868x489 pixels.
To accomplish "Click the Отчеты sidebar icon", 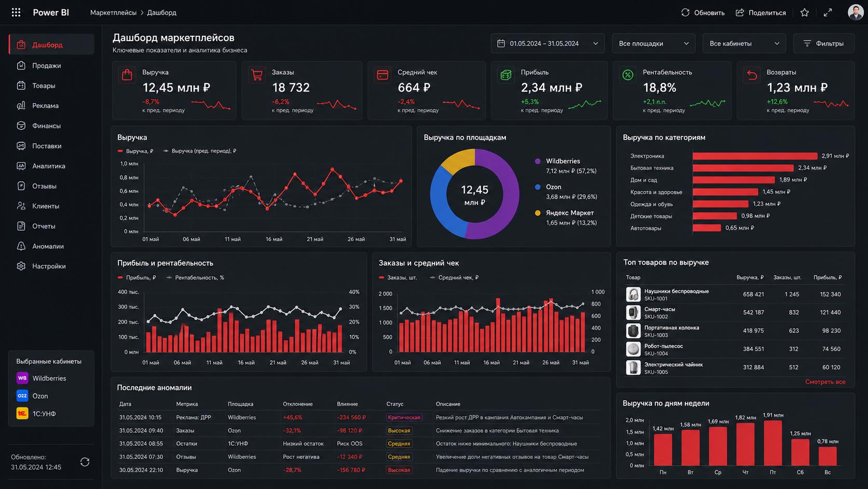I will (21, 226).
